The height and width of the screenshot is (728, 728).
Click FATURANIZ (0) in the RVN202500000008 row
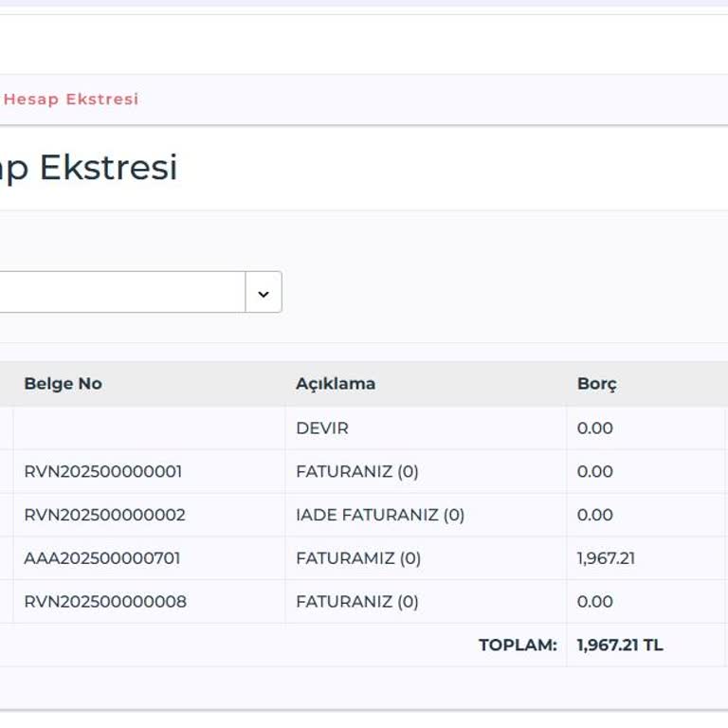coord(357,602)
